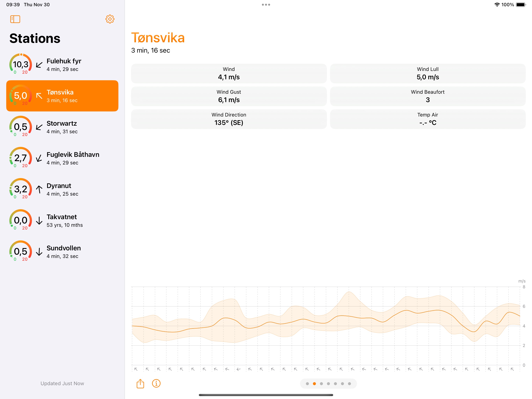Screen dimensions: 532x399
Task: Select the Sundvollen station name
Action: coord(64,248)
